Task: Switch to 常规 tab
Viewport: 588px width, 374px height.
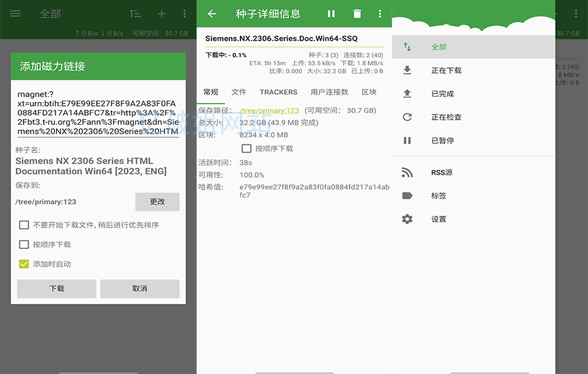Action: click(211, 92)
